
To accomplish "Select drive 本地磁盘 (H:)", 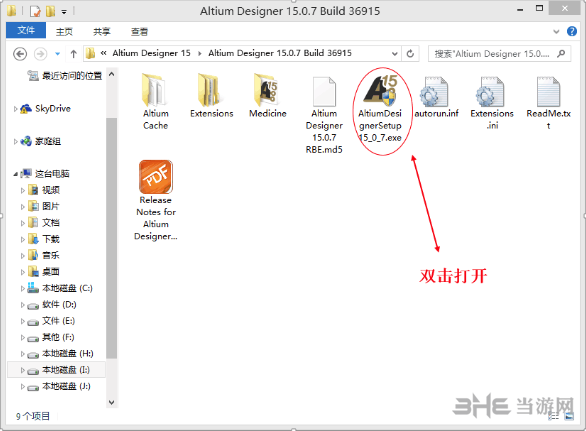I will click(61, 354).
